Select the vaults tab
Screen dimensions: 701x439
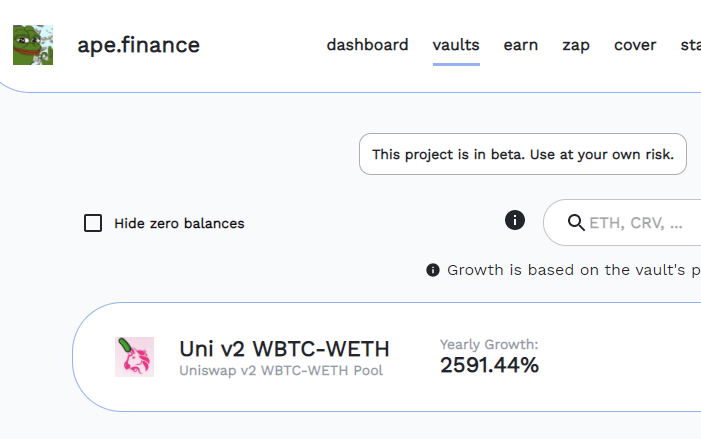click(456, 45)
